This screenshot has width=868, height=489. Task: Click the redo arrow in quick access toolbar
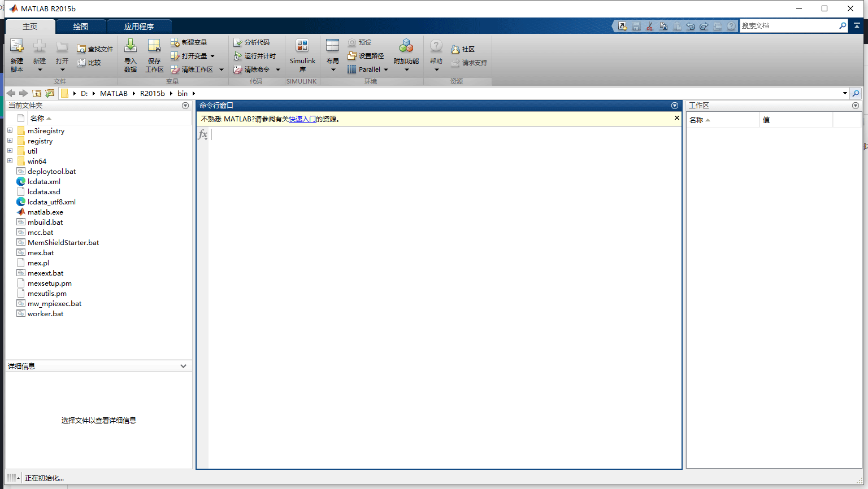click(704, 26)
